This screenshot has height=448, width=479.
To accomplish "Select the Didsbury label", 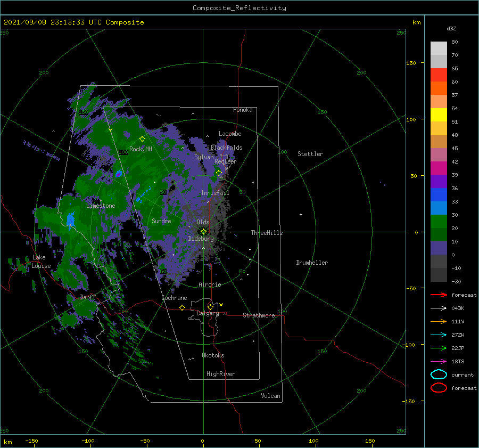I will [x=201, y=239].
